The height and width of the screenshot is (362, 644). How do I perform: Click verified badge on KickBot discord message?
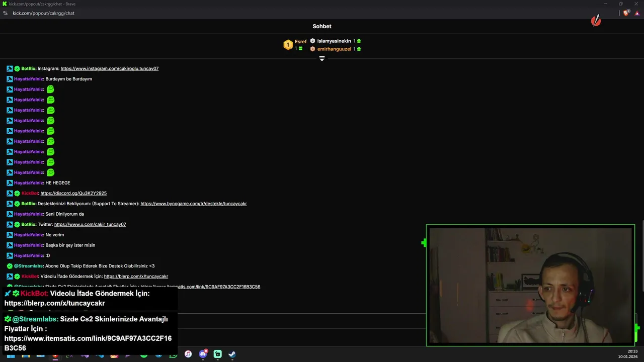(x=17, y=193)
